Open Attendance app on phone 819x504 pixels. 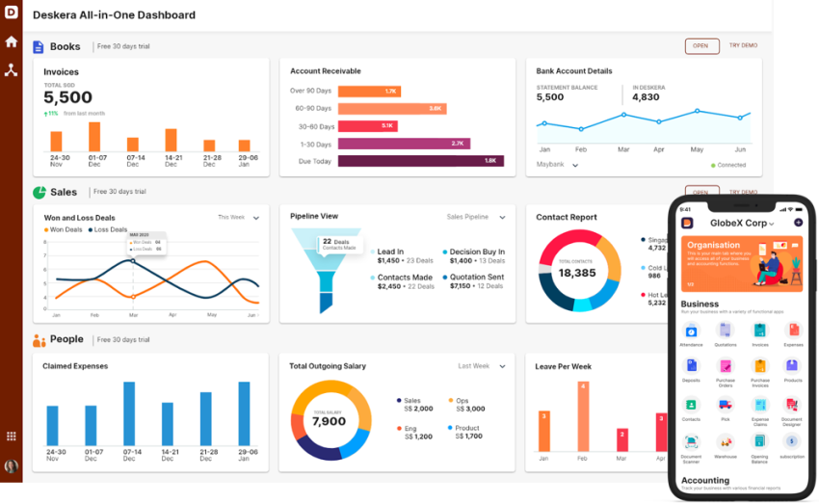(x=691, y=332)
